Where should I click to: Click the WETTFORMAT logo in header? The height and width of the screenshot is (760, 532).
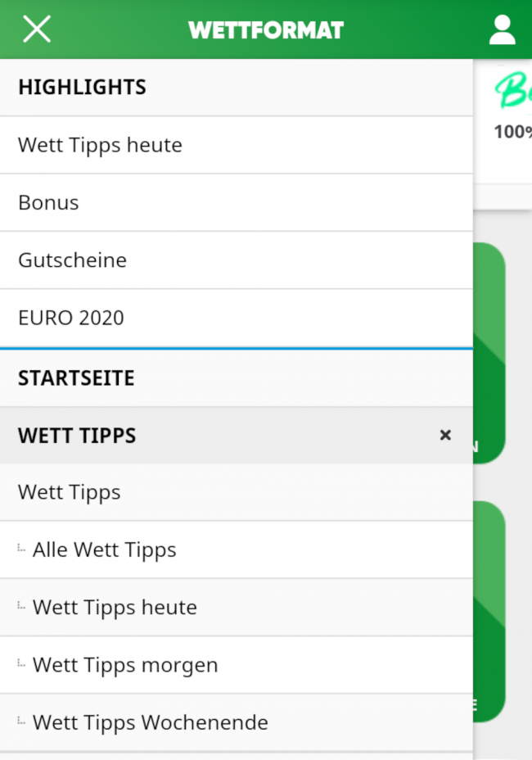(266, 30)
